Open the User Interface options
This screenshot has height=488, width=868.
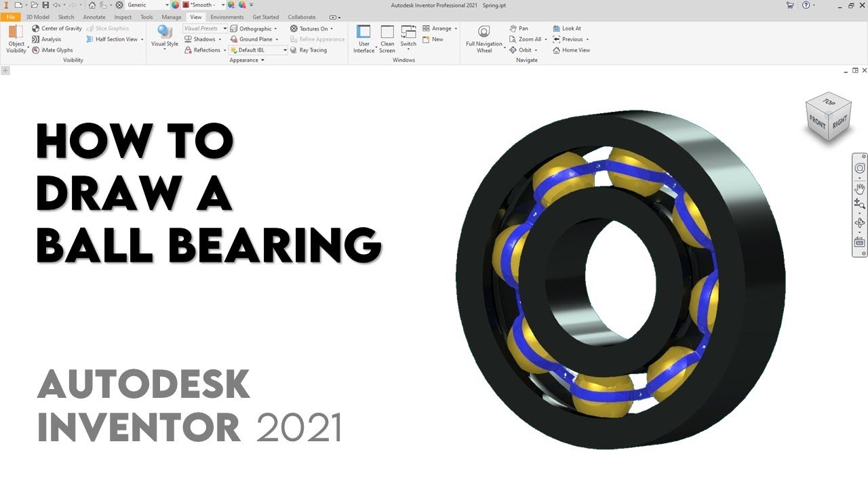pos(364,39)
